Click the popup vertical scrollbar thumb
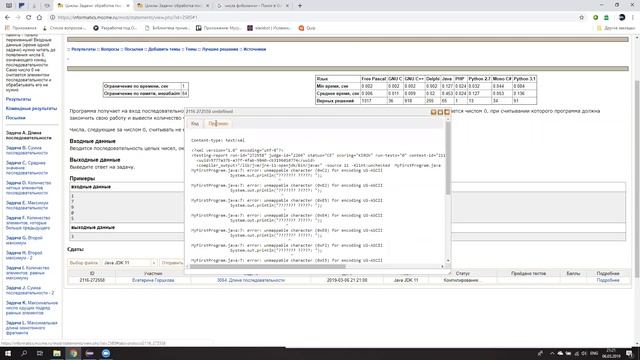Image resolution: width=640 pixels, height=360 pixels. (x=448, y=158)
